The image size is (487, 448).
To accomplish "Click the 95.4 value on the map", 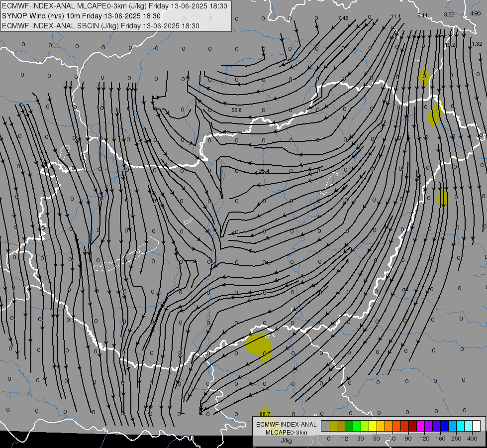I will [x=264, y=171].
